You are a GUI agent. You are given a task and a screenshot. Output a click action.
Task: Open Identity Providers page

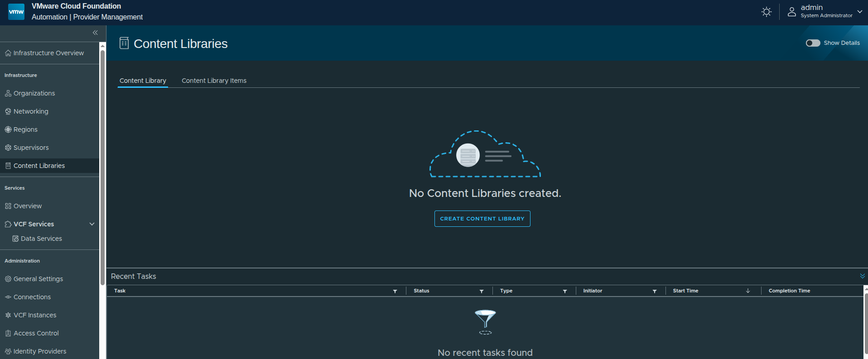click(x=40, y=351)
